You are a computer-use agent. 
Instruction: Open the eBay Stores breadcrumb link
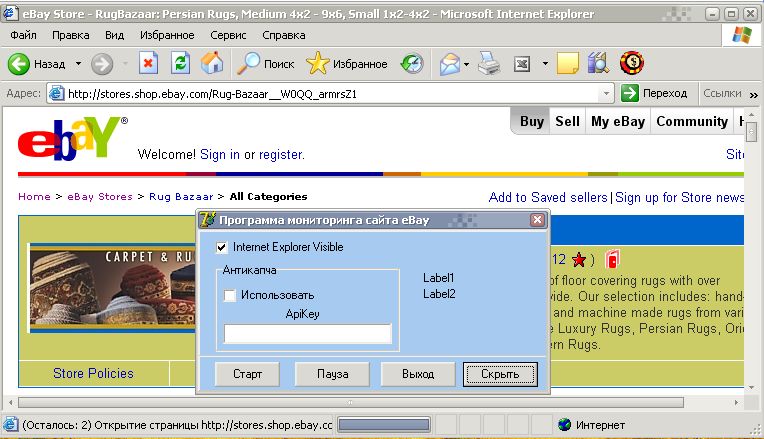(100, 197)
